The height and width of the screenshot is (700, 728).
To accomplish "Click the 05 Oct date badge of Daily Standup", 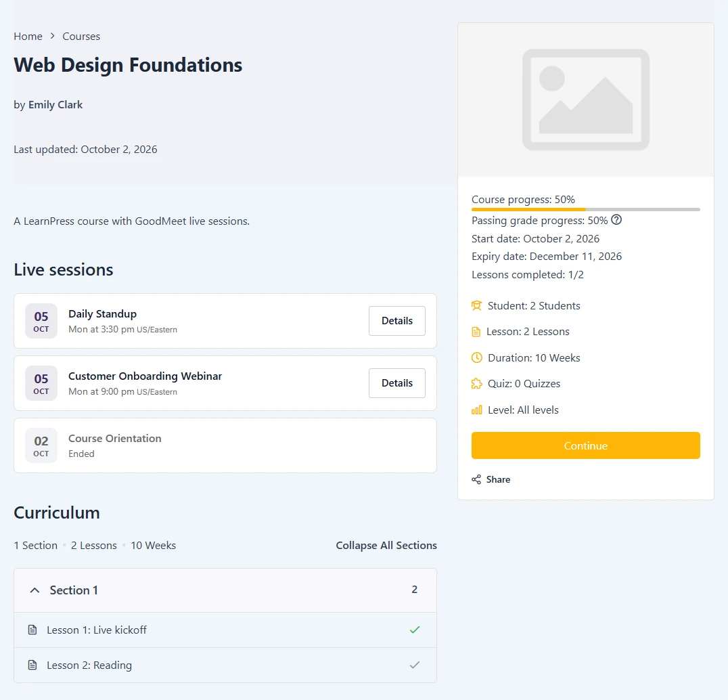I will tap(41, 321).
